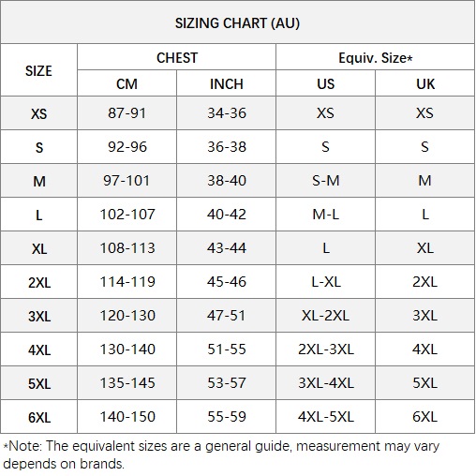Screen dimensions: 476x476
Task: Select the S-M US equivalent cell
Action: coord(325,181)
